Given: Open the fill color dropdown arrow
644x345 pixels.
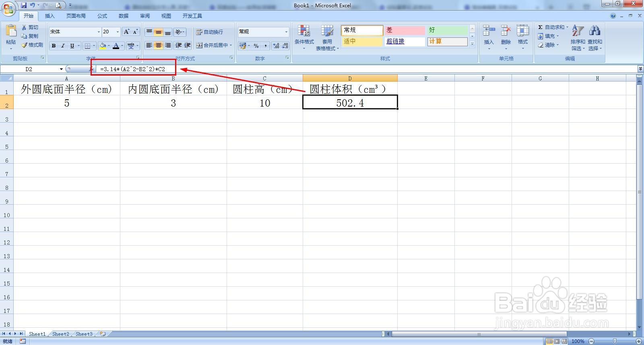Looking at the screenshot, I should click(x=109, y=46).
